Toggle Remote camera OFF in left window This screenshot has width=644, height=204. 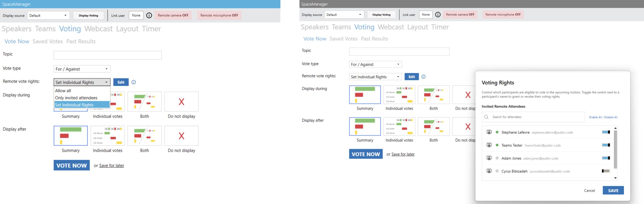173,15
